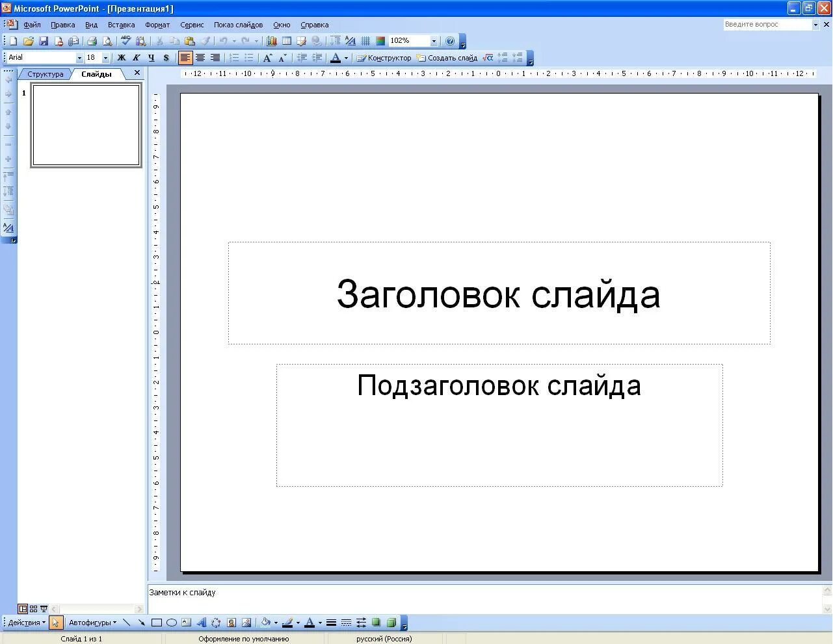Toggle bulleted list formatting

(x=248, y=58)
